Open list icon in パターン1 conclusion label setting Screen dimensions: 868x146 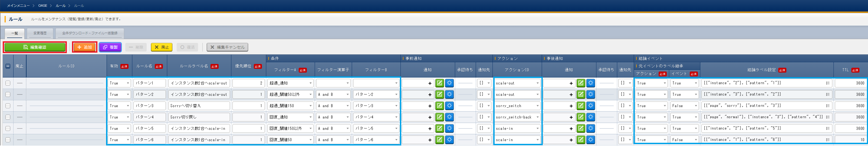tap(828, 83)
